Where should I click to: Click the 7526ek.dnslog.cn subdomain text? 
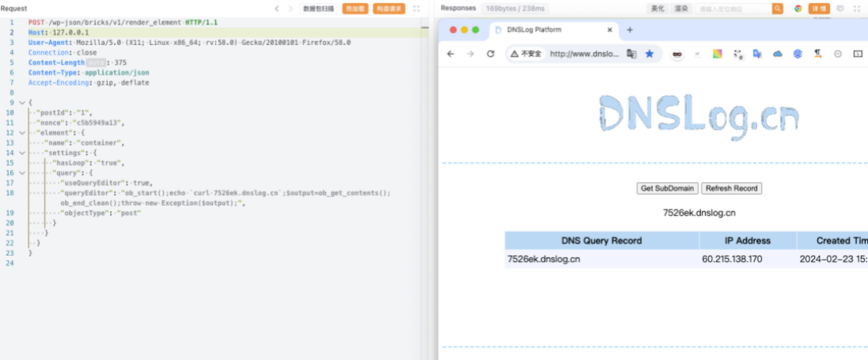(699, 213)
